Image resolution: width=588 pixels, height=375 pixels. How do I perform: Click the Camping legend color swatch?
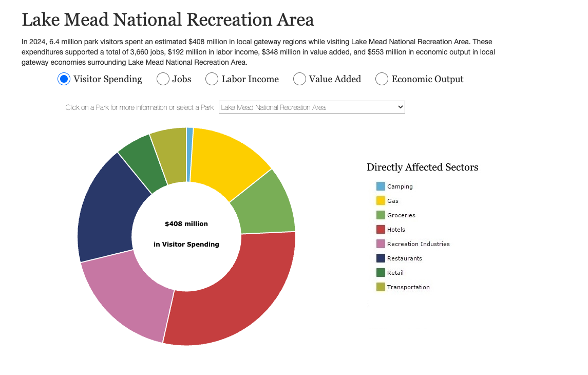tap(381, 186)
